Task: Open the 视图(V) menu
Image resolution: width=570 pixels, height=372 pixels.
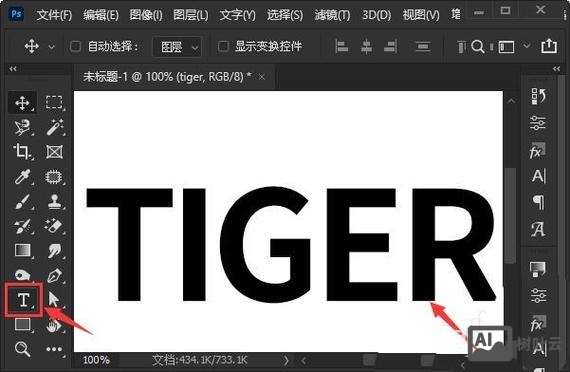Action: pos(421,15)
